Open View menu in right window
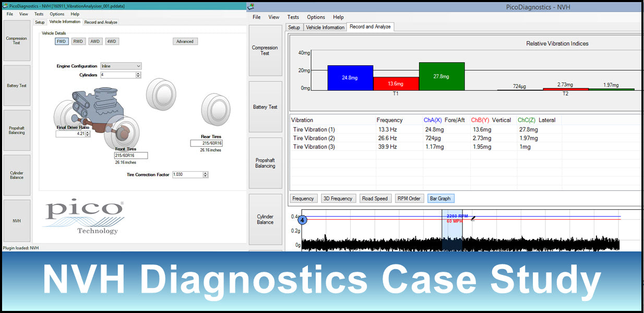The image size is (644, 313). click(x=274, y=17)
